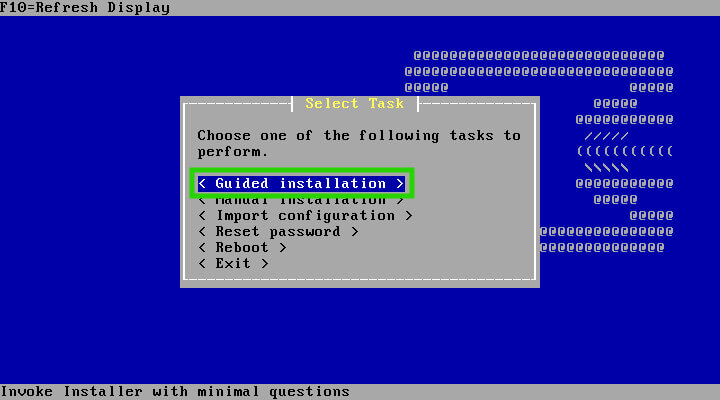Image resolution: width=720 pixels, height=400 pixels.
Task: Click left angle bracket before Guided installation
Action: (202, 184)
